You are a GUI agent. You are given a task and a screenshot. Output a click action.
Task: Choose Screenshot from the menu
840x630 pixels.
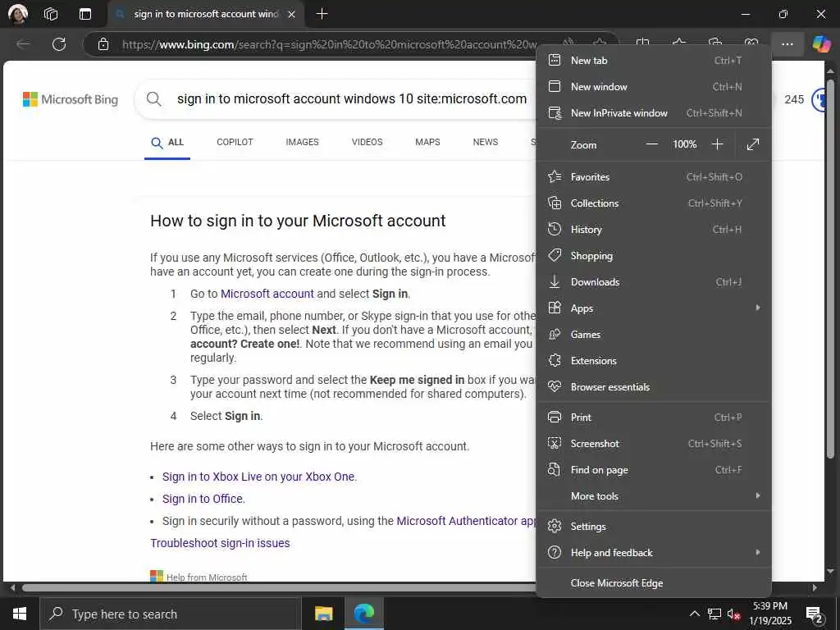coord(654,444)
